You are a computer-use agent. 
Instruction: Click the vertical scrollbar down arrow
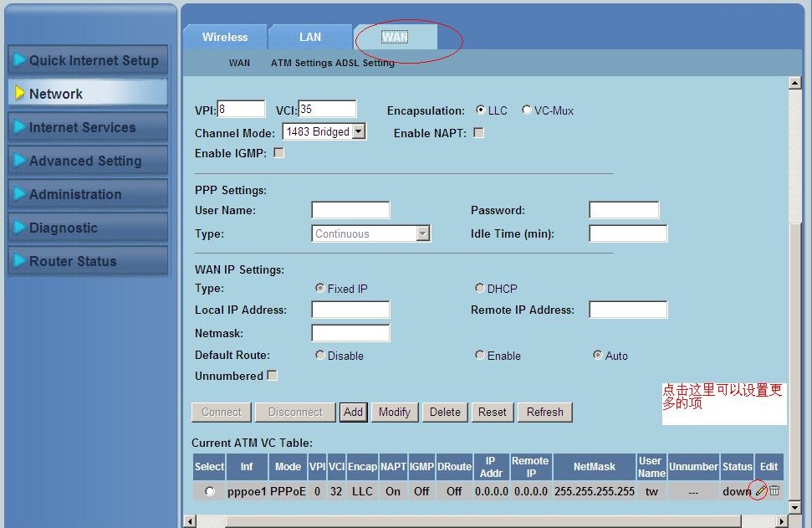click(x=795, y=506)
